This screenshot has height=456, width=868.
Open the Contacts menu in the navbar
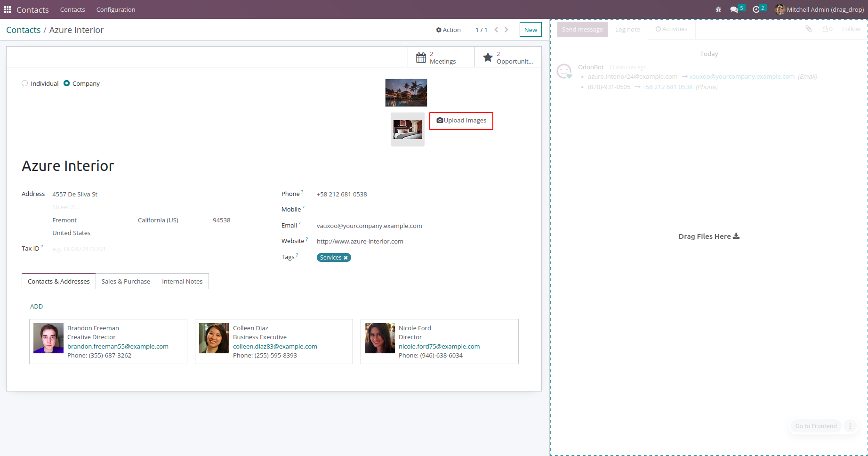72,9
